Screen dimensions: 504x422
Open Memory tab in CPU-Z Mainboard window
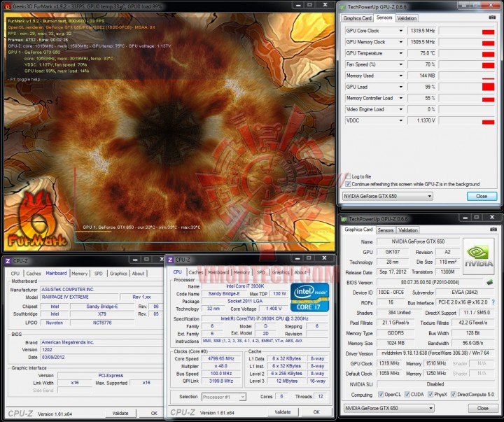(79, 274)
